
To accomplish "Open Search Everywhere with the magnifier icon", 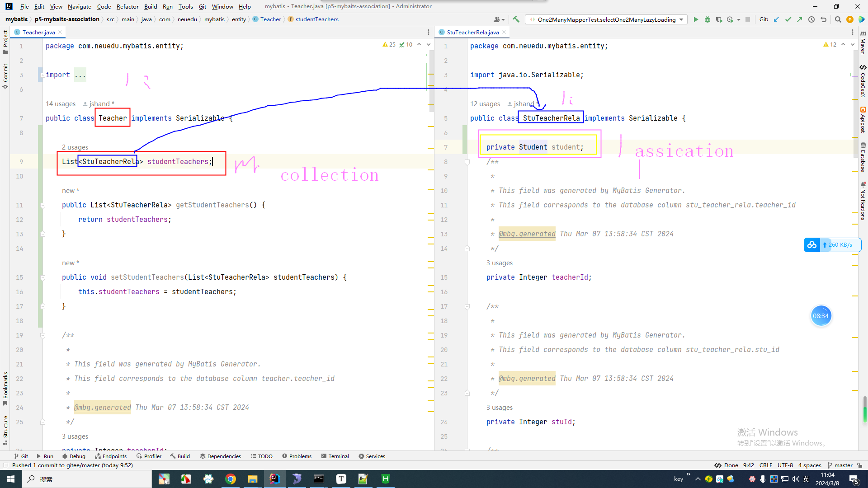I will [838, 19].
